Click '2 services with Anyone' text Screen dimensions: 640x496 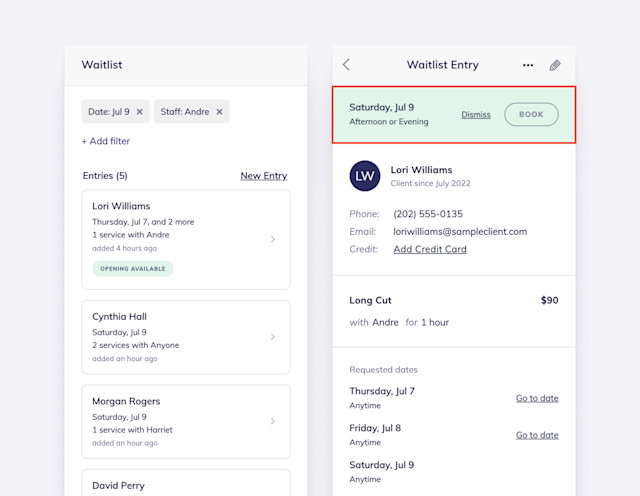pyautogui.click(x=136, y=345)
